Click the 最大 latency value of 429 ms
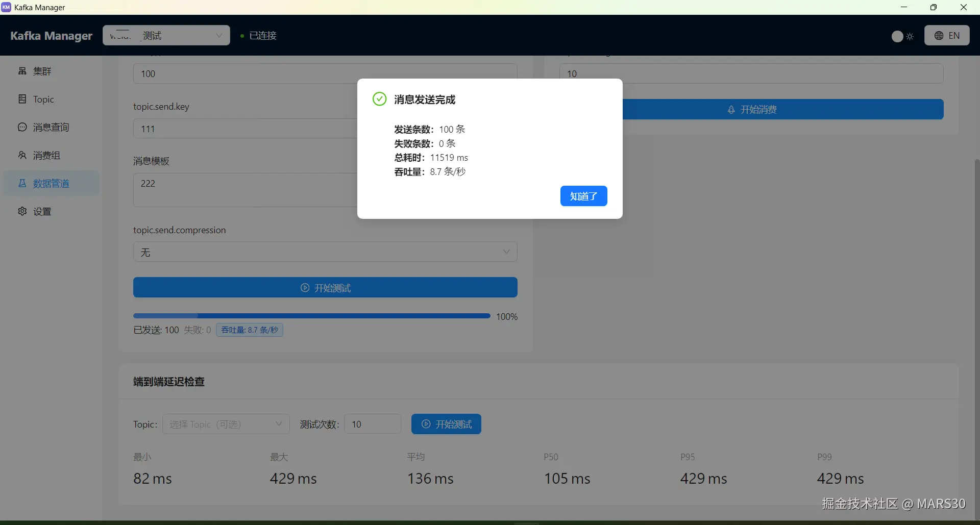The width and height of the screenshot is (980, 525). pyautogui.click(x=293, y=479)
